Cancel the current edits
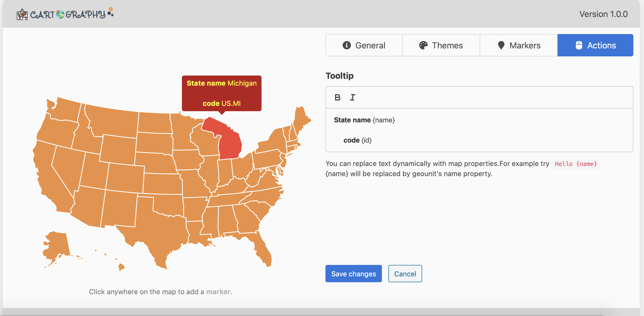 [405, 274]
